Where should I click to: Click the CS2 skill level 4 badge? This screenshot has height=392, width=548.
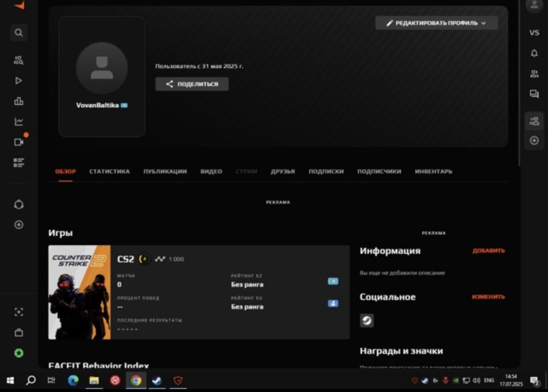coord(144,259)
